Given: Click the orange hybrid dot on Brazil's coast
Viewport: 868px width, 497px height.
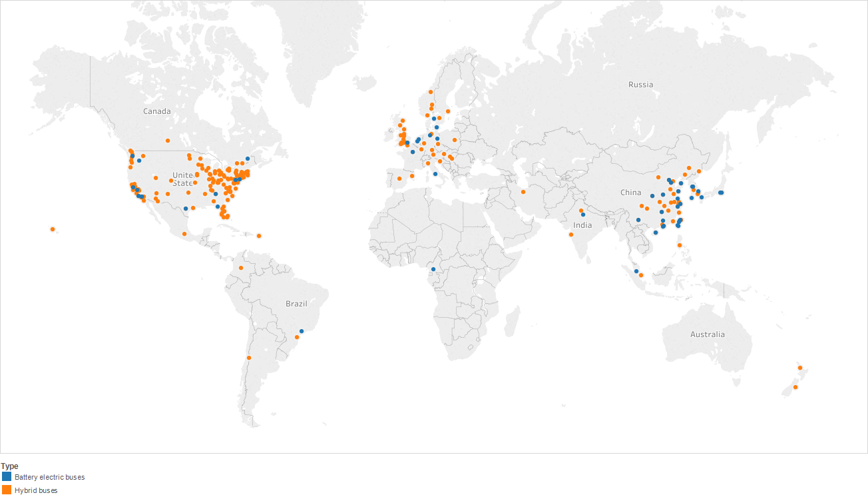Looking at the screenshot, I should click(x=298, y=337).
